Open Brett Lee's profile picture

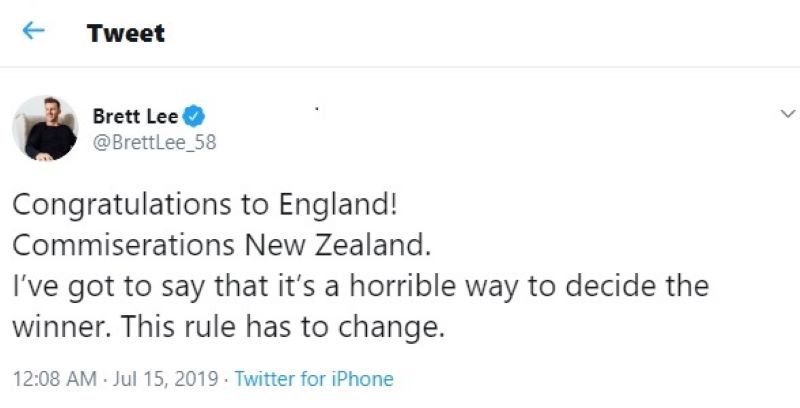45,128
